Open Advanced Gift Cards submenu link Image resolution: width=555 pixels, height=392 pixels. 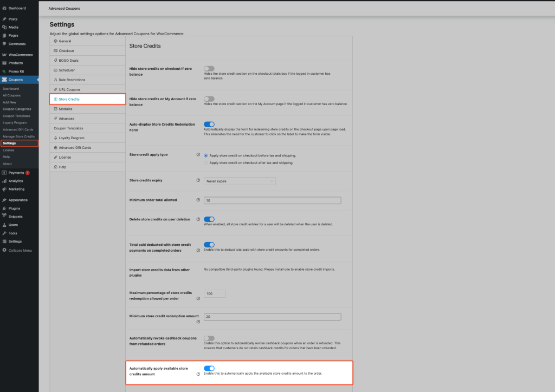point(18,129)
